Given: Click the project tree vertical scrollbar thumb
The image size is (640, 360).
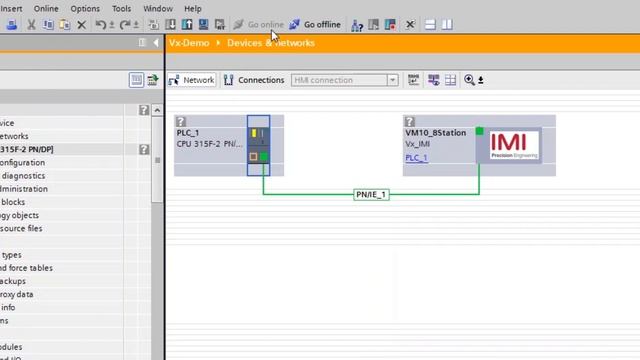Looking at the screenshot, I should pyautogui.click(x=157, y=160).
